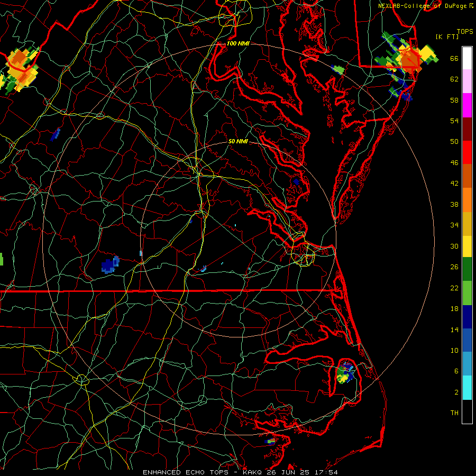The image size is (476, 476).
Task: Click the medium blue legend block near 10
Action: pos(467,340)
